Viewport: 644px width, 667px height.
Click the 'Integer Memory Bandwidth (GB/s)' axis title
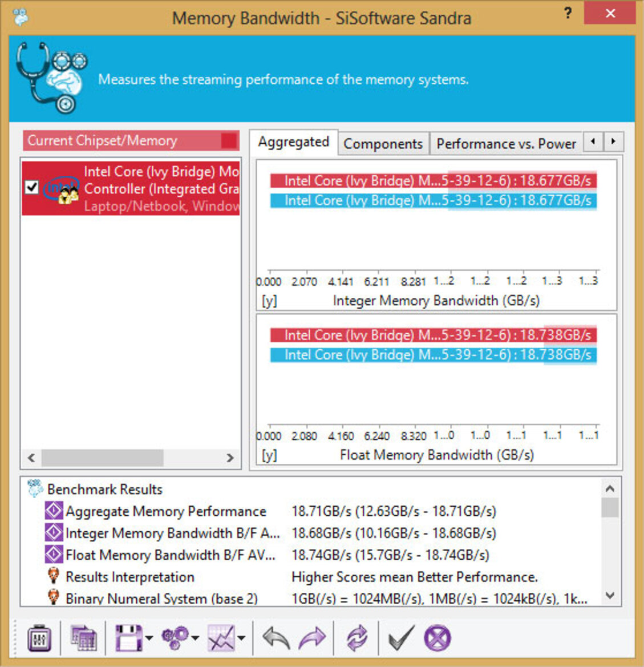point(436,301)
